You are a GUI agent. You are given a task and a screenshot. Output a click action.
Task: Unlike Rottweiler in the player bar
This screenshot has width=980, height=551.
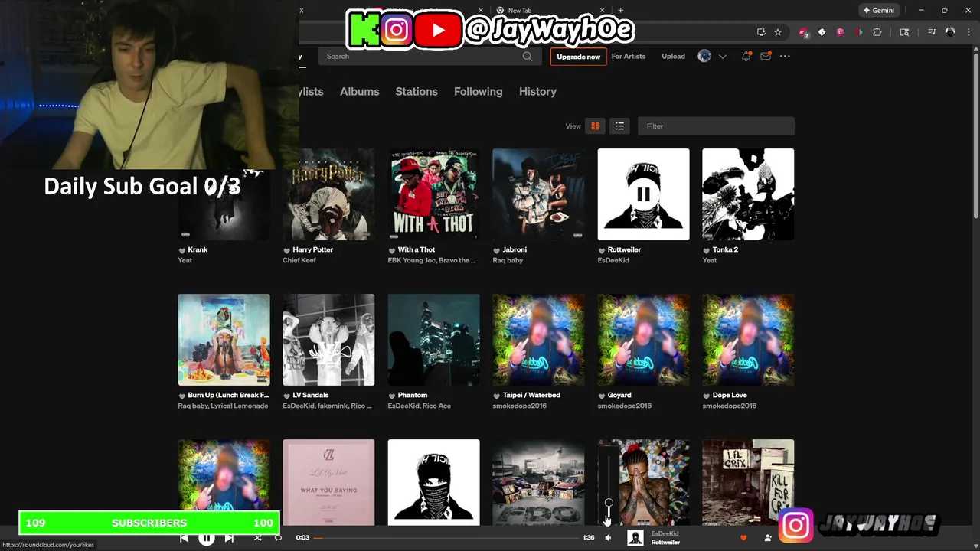pos(743,538)
